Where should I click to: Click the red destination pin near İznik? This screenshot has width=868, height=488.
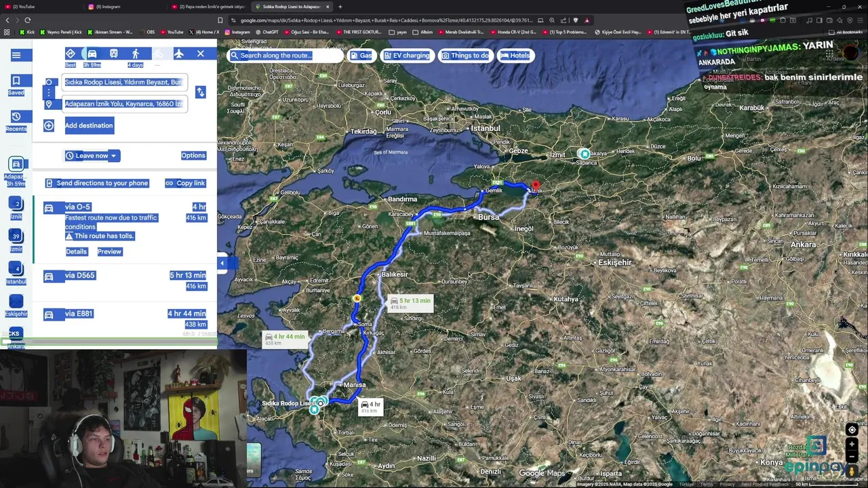tap(536, 185)
